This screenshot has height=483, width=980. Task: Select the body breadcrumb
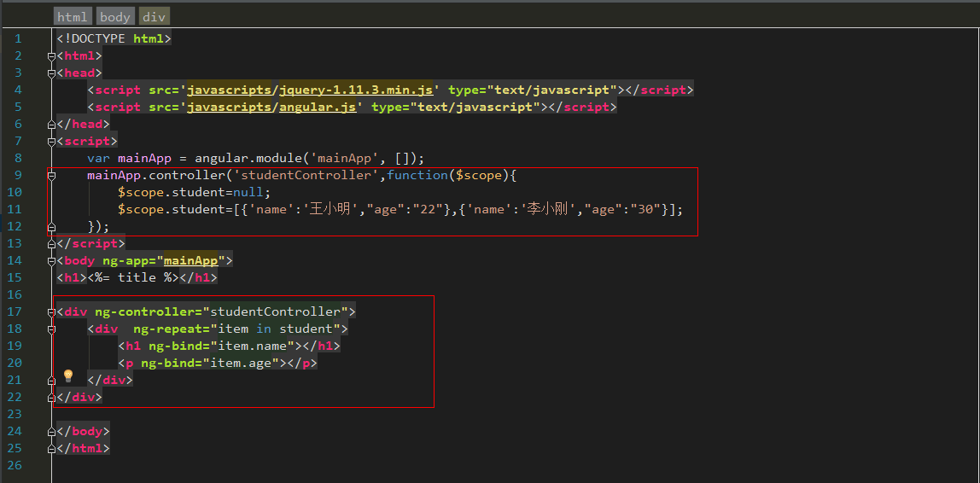(115, 17)
